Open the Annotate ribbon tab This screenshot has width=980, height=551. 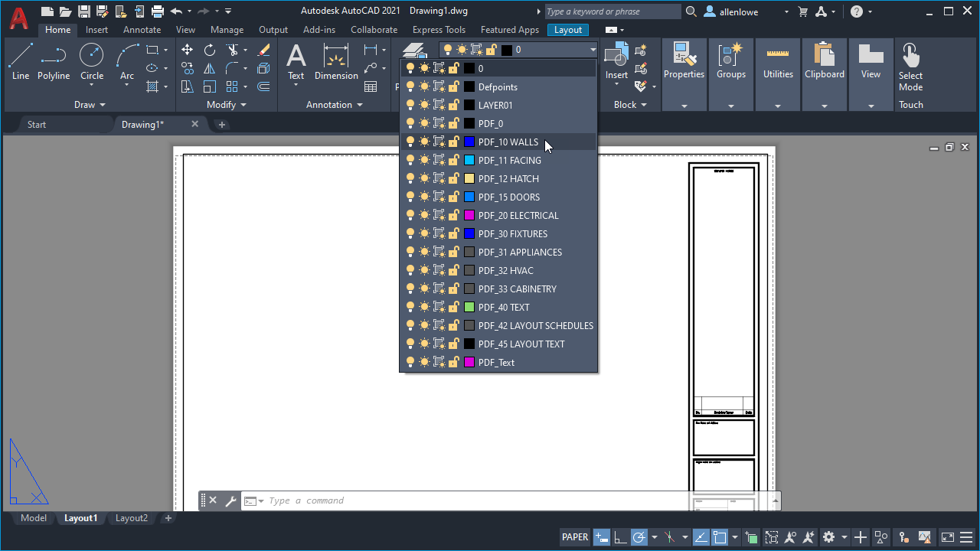coord(142,30)
